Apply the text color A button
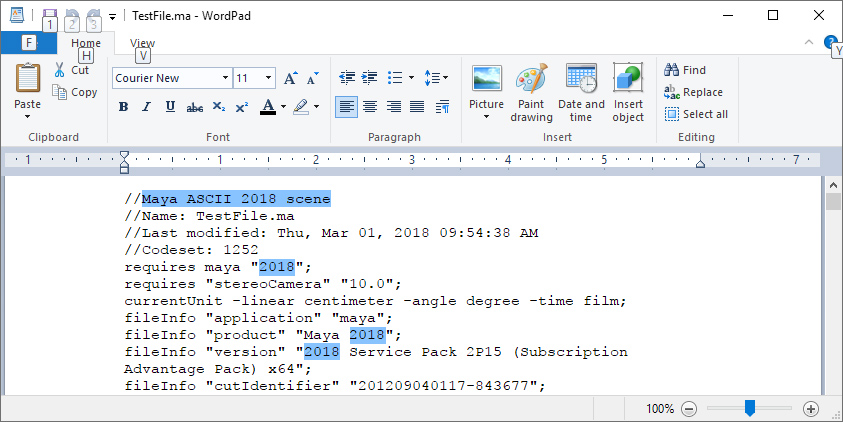 [x=268, y=106]
